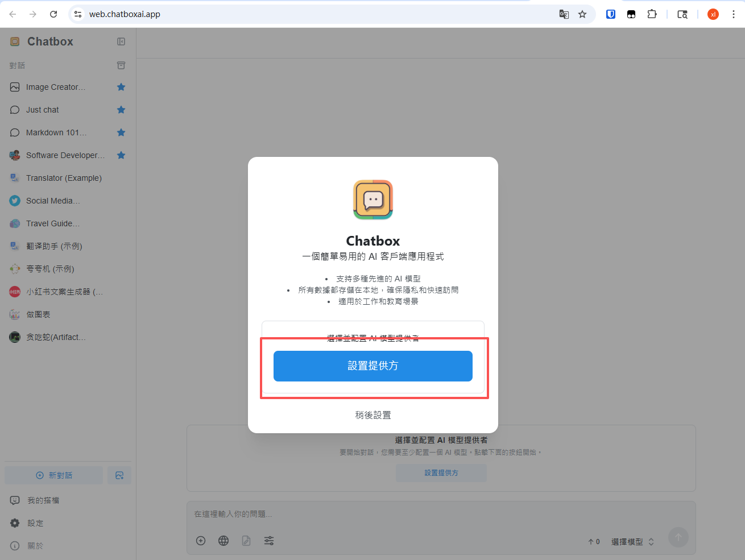The image size is (745, 560).
Task: Open the 夸夸机 (示例) conversation
Action: pos(68,269)
